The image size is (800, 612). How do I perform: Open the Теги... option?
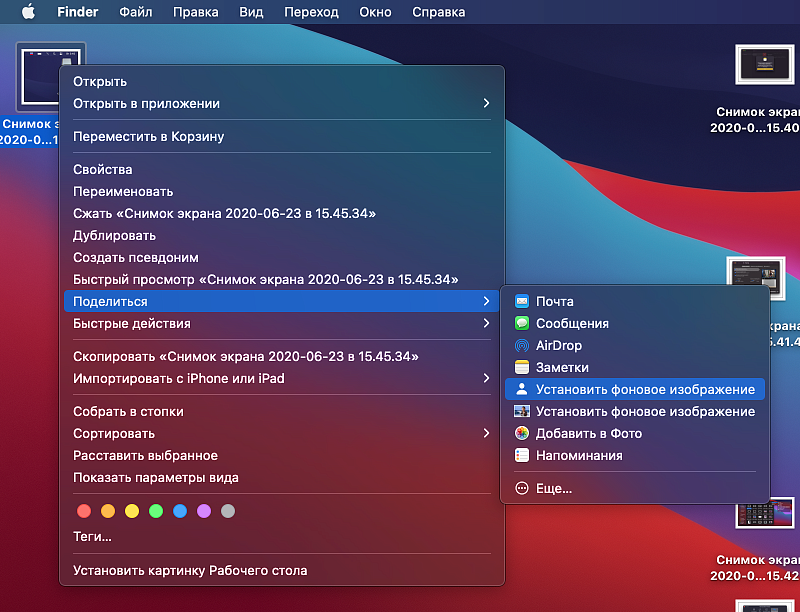[92, 537]
